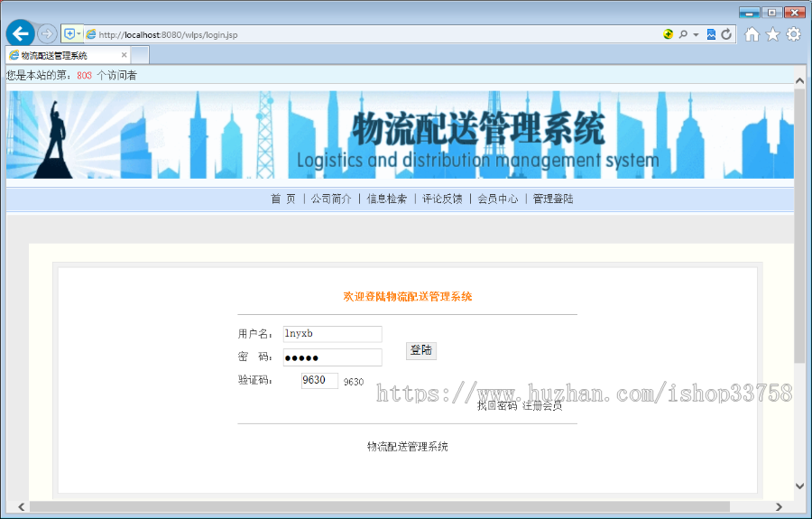Click the 登陆 button
This screenshot has width=812, height=519.
click(x=421, y=350)
